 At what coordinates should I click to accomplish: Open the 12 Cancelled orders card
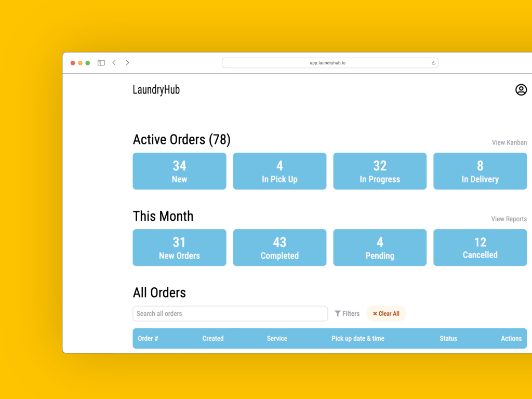click(480, 247)
